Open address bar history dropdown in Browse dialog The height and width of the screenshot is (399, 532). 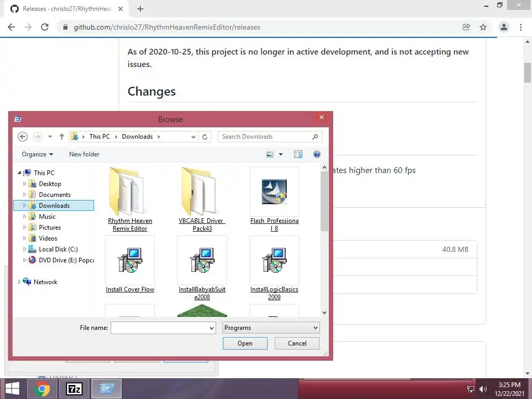pyautogui.click(x=193, y=137)
